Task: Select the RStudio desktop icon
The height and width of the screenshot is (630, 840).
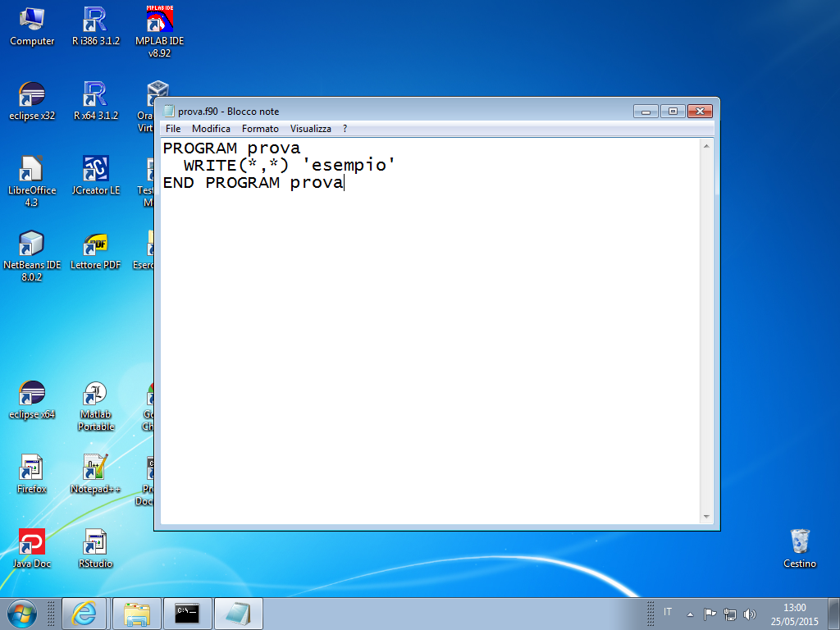Action: [96, 546]
